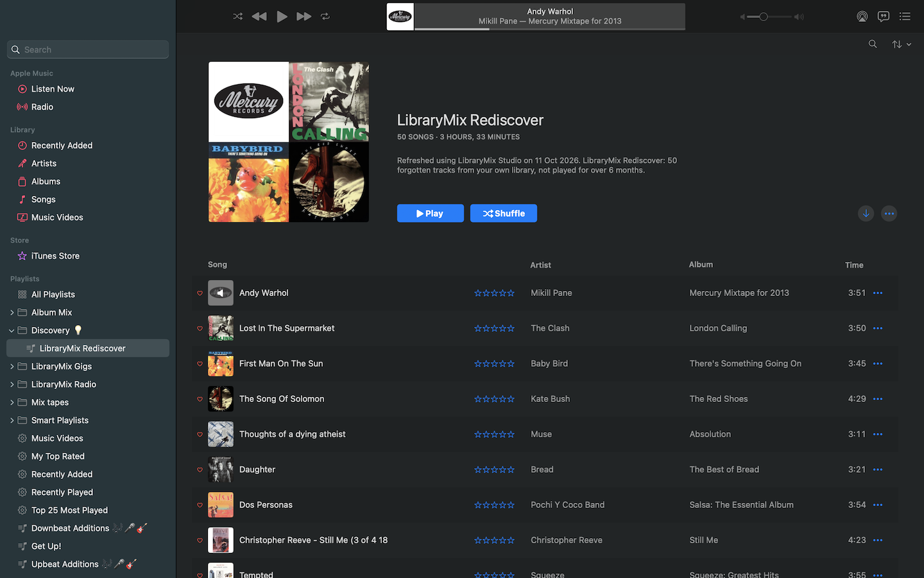Shuffle the LibraryMix Rediscover playlist
This screenshot has width=924, height=578.
click(504, 213)
